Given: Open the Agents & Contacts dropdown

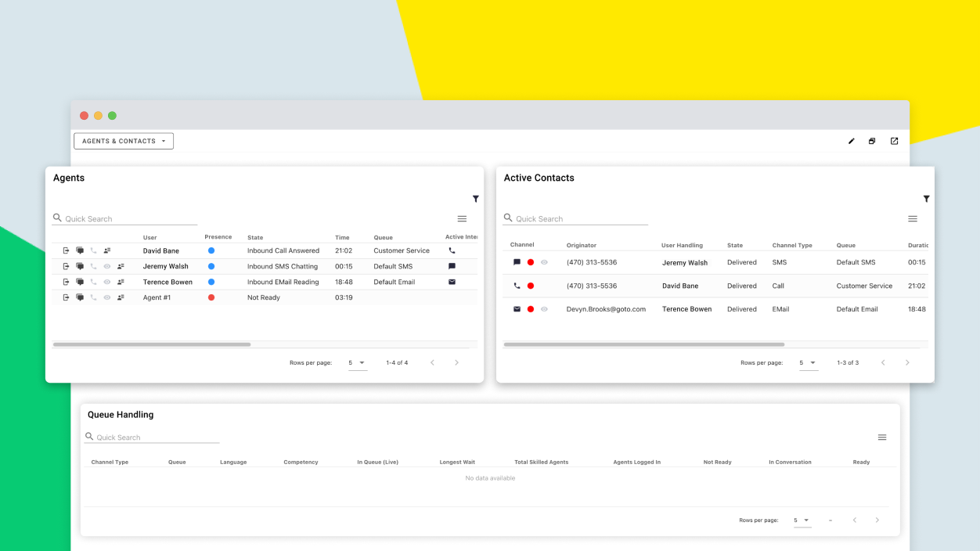Looking at the screenshot, I should click(124, 141).
